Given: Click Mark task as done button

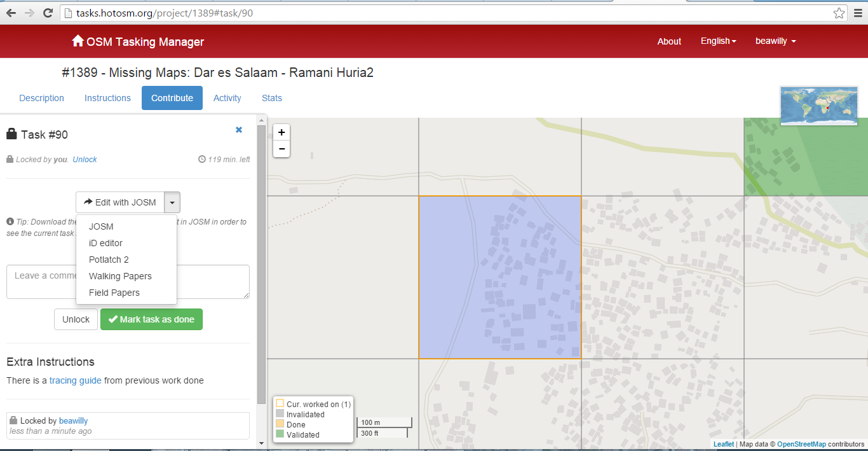Looking at the screenshot, I should coord(151,319).
